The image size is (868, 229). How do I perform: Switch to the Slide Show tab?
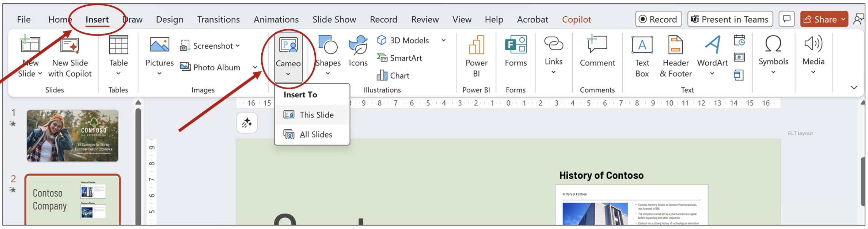[x=334, y=20]
